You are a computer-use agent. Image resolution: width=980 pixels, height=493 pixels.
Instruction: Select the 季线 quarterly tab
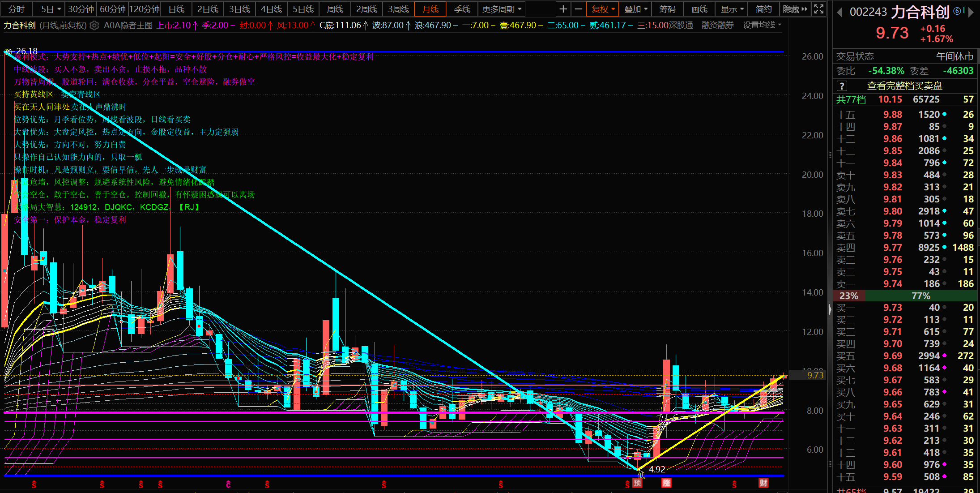(x=462, y=9)
